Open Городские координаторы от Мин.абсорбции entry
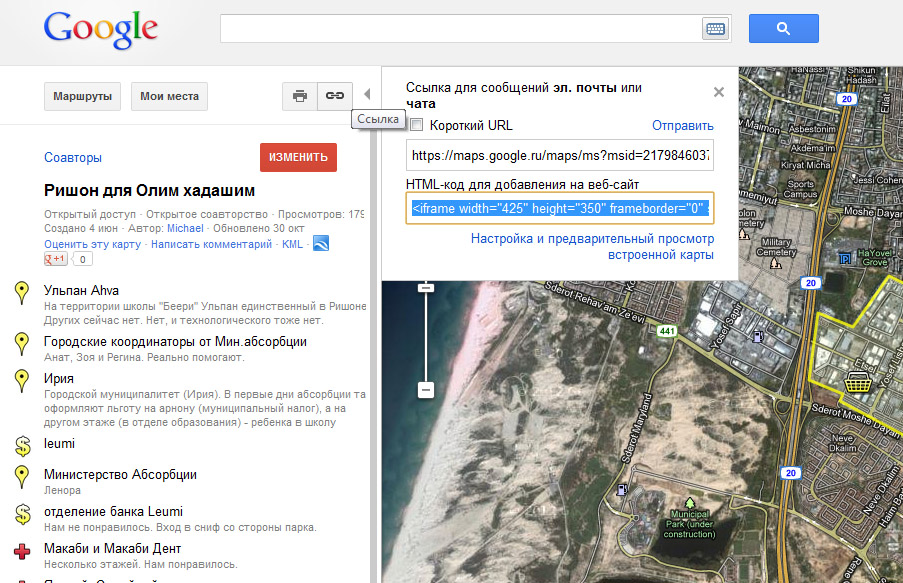 (x=175, y=342)
